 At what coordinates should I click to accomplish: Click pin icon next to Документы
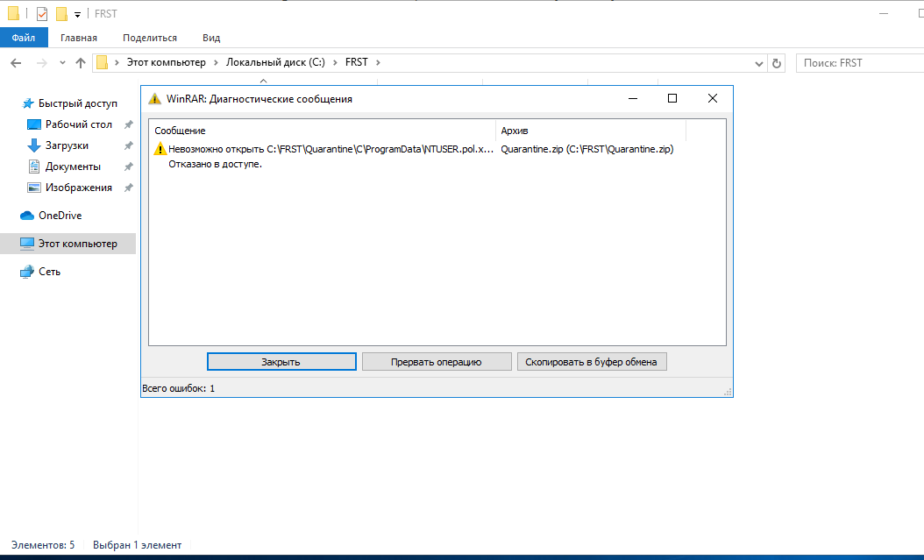point(129,167)
